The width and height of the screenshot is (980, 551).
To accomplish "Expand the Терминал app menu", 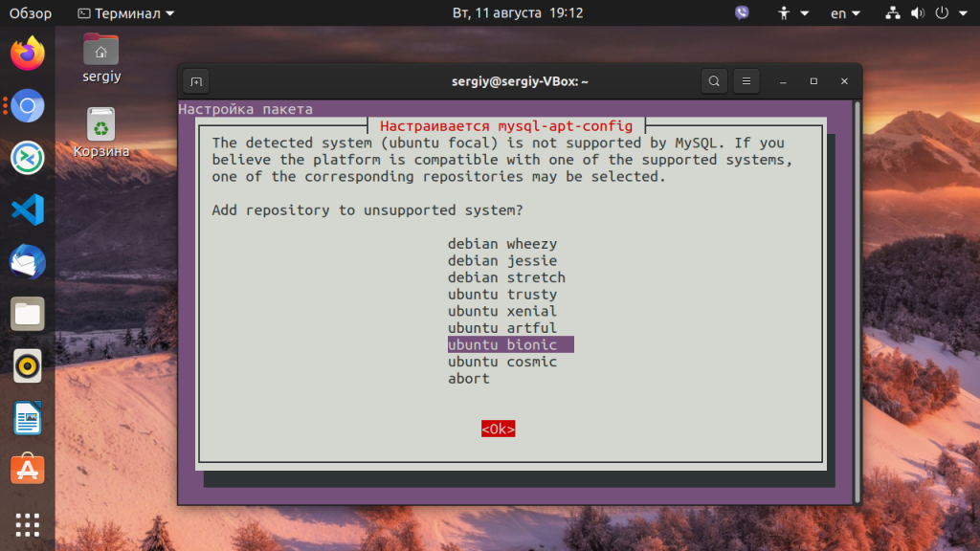I will click(125, 13).
